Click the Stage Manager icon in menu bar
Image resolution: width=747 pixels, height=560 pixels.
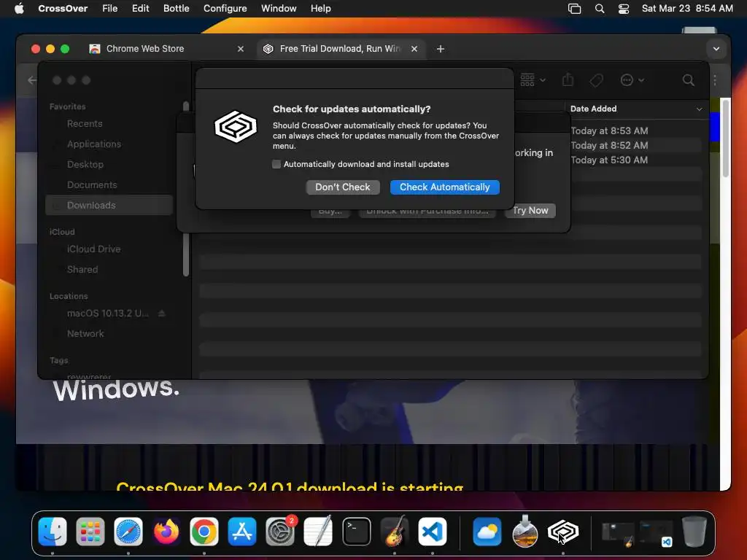[x=575, y=9]
